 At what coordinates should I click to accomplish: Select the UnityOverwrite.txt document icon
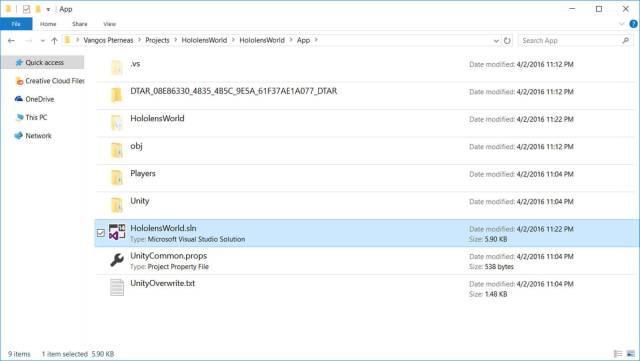(x=117, y=287)
